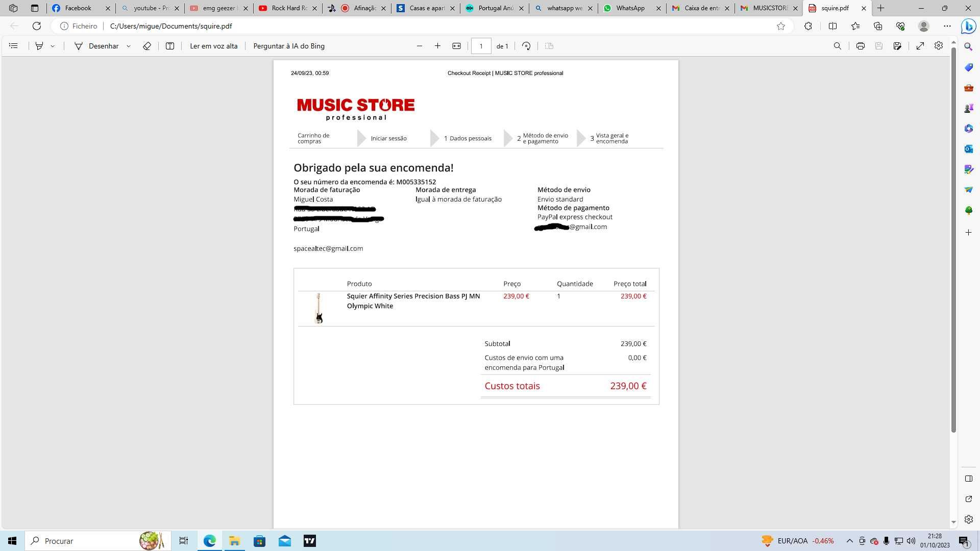Toggle split screen view icon
The width and height of the screenshot is (980, 551).
pos(832,26)
